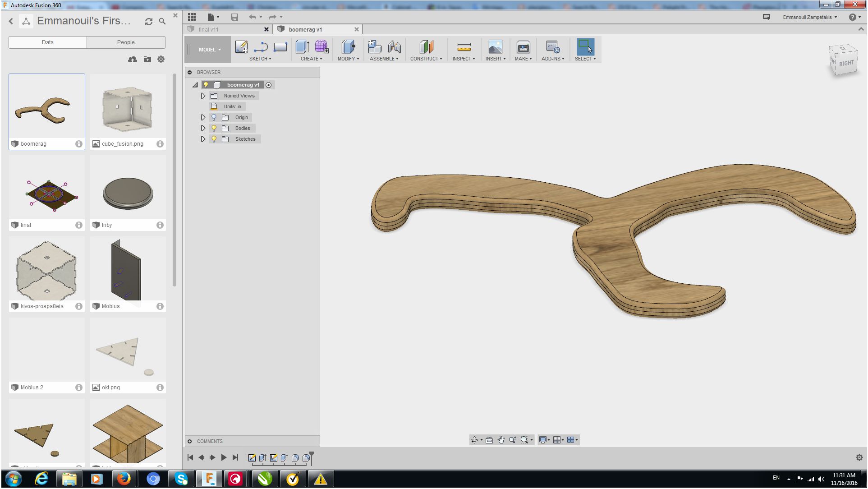This screenshot has width=868, height=489.
Task: Open the Create Form sculpt tool
Action: [321, 47]
